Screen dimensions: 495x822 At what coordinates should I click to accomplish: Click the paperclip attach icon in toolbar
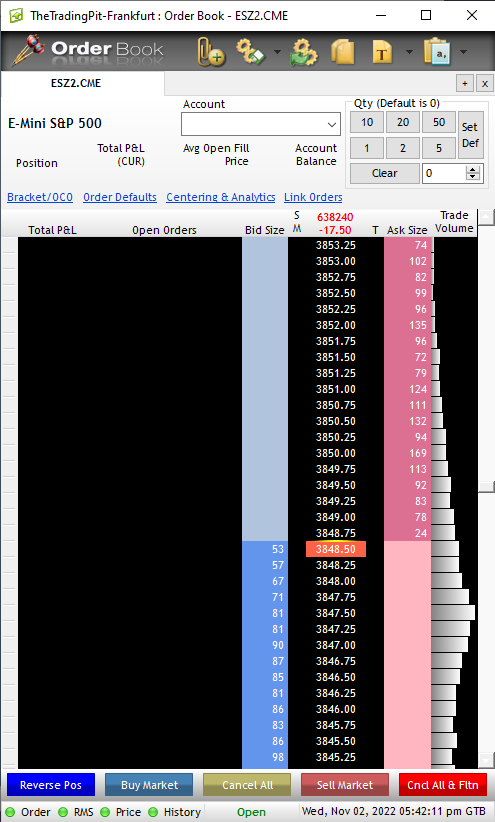[210, 52]
